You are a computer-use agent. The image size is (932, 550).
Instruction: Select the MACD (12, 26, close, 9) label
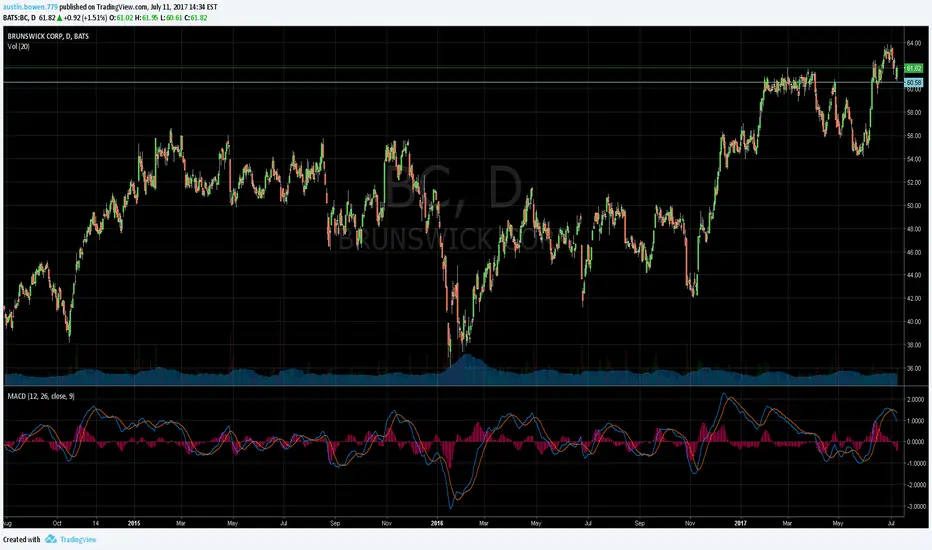[x=41, y=396]
